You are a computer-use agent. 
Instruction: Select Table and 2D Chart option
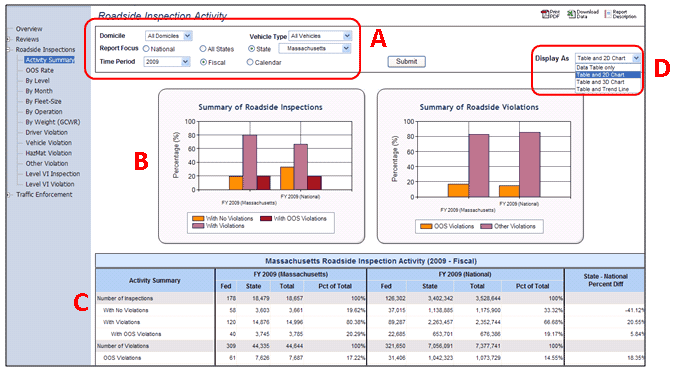608,75
